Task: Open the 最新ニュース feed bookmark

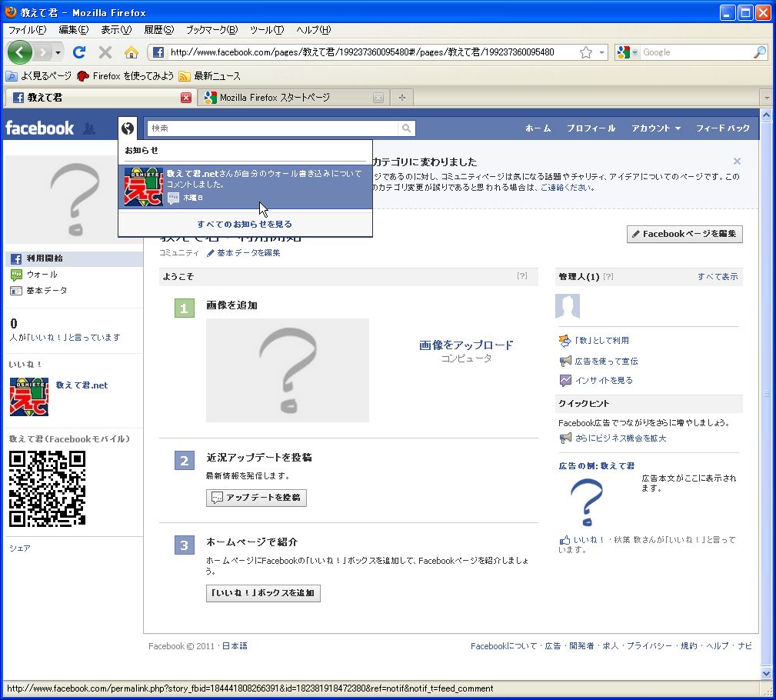Action: (x=210, y=75)
